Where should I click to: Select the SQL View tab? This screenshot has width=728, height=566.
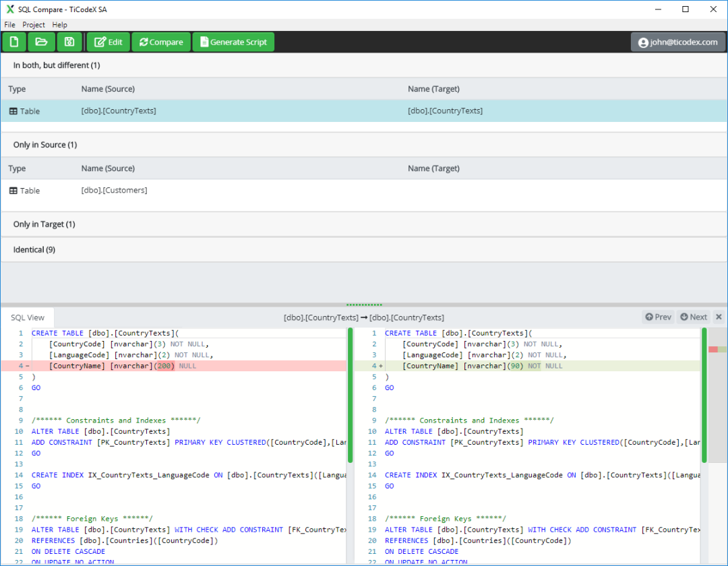28,317
